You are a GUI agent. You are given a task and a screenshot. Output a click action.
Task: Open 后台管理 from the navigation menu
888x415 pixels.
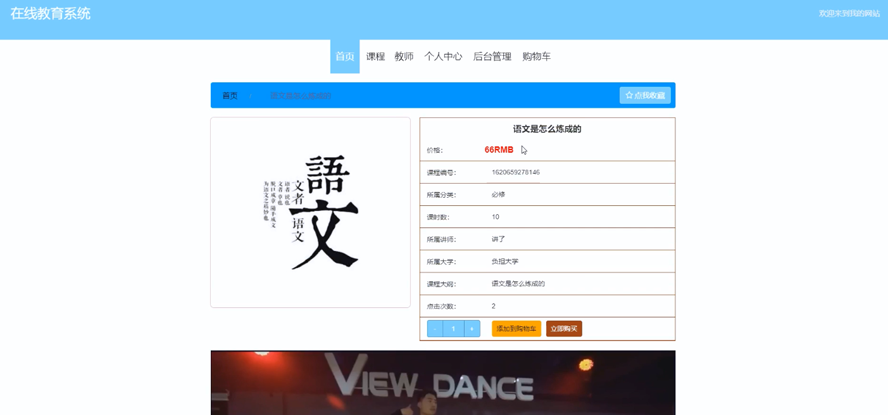492,57
